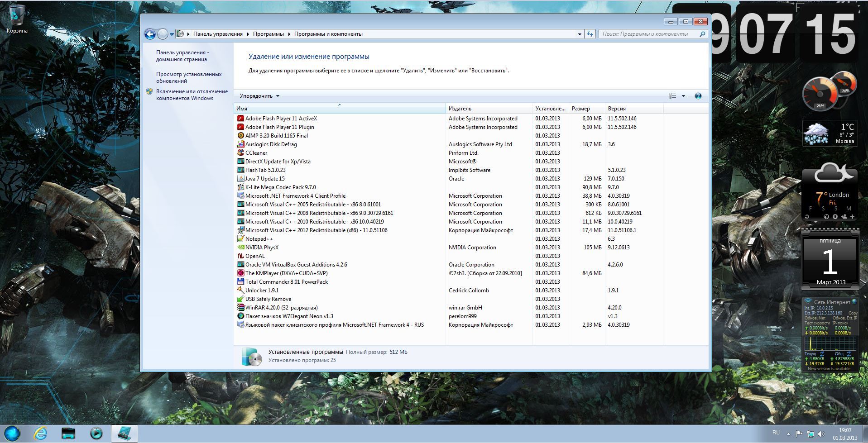Sort by Издатель column header

point(489,109)
